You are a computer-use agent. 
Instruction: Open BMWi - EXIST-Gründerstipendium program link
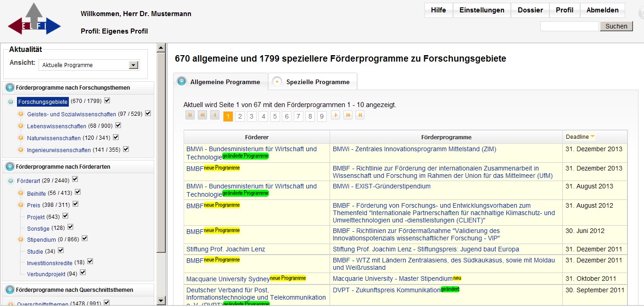click(381, 186)
